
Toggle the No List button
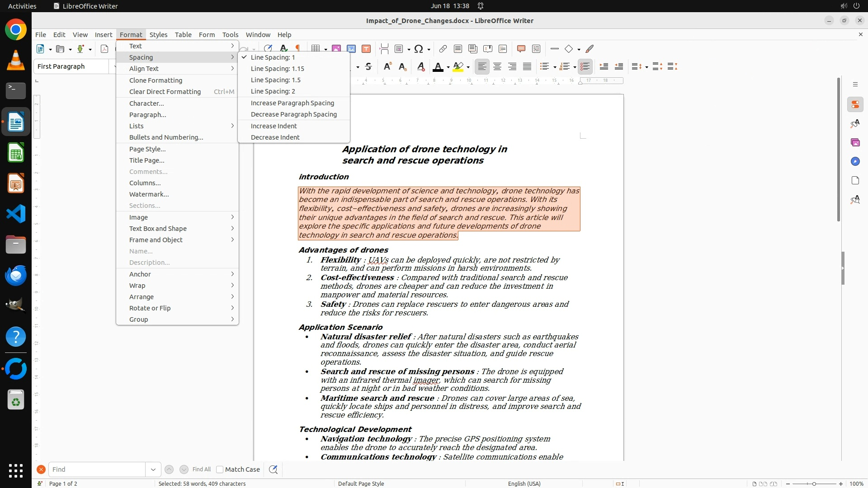point(585,67)
